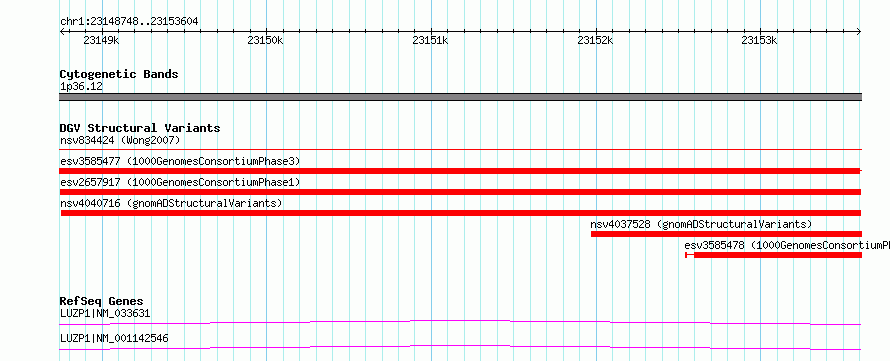890x361 pixels.
Task: Click the red esv2657917 variant bar
Action: (460, 192)
